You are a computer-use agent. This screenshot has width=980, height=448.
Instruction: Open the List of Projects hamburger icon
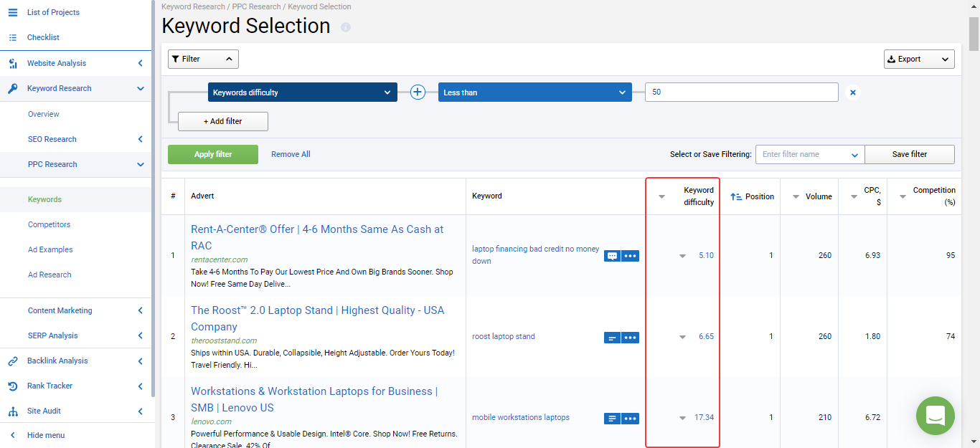13,12
